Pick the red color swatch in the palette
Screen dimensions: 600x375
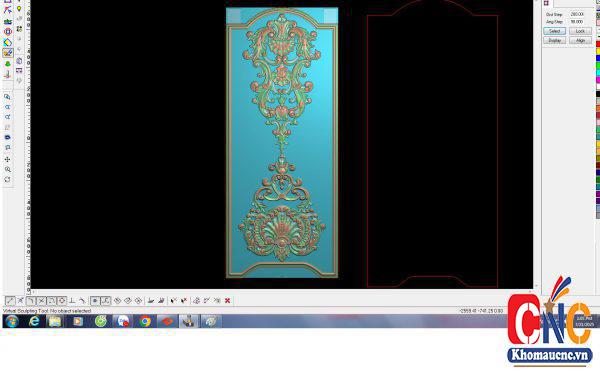pyautogui.click(x=598, y=44)
